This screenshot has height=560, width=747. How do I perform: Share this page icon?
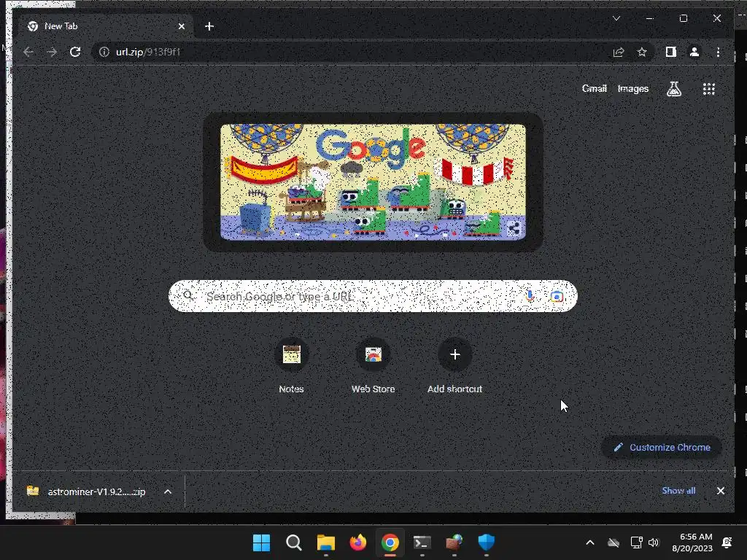(x=619, y=52)
